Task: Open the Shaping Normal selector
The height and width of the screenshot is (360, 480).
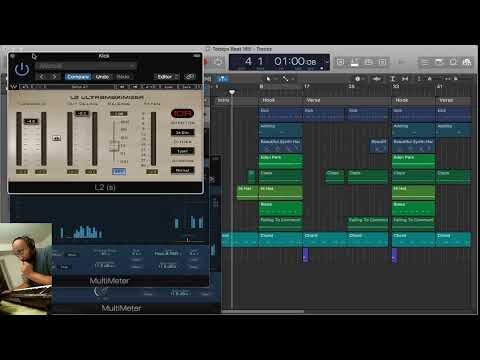Action: point(182,170)
